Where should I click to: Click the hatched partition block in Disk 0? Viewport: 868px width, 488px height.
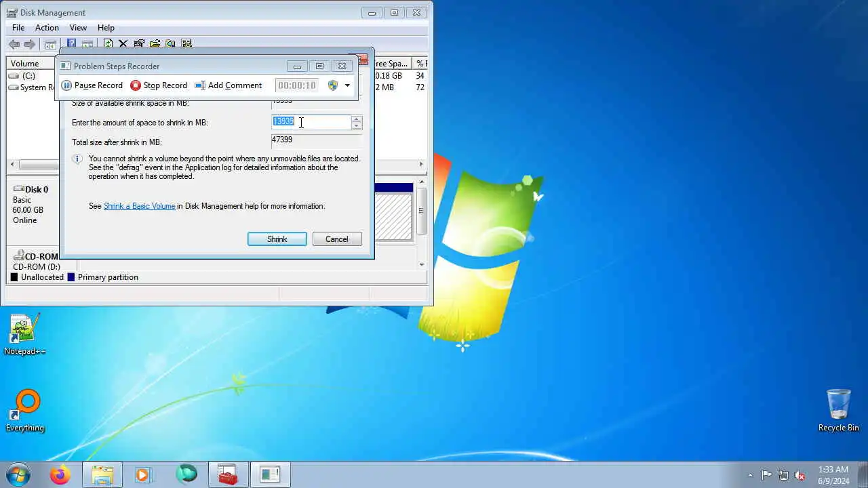[393, 216]
